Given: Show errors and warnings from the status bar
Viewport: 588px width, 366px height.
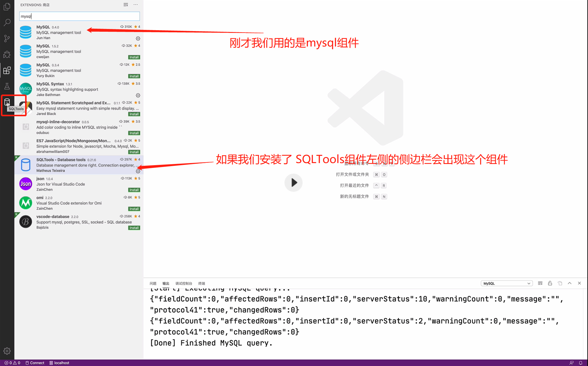Looking at the screenshot, I should pos(12,363).
